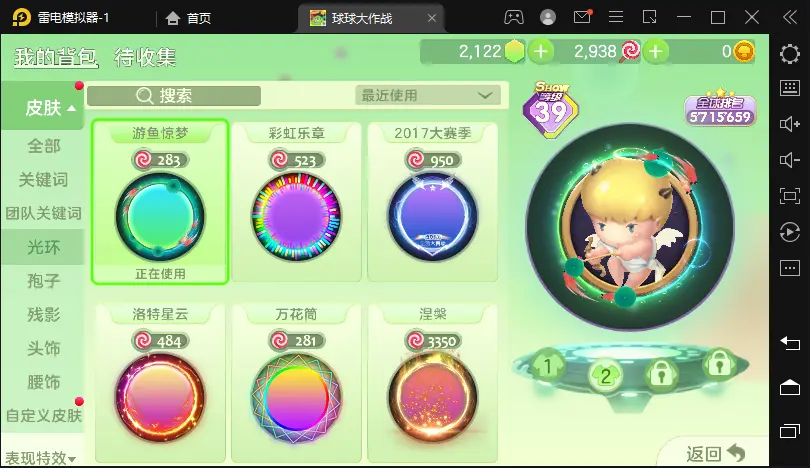Select outfit slot 2 shirt

pyautogui.click(x=605, y=376)
